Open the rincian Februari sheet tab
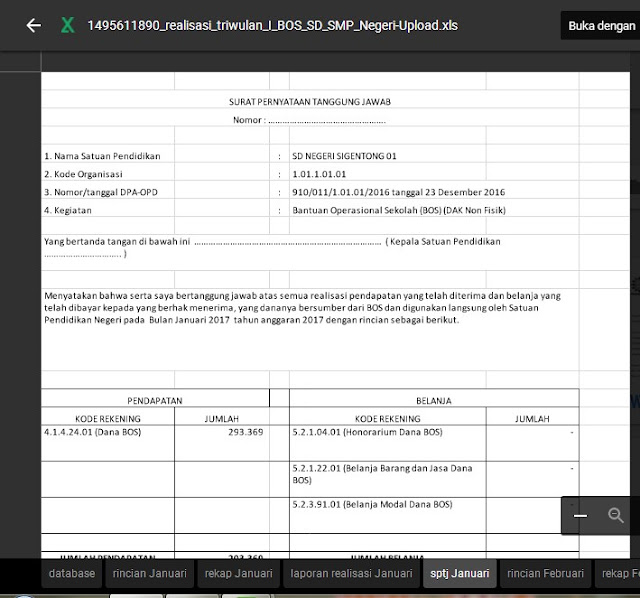 [x=545, y=574]
